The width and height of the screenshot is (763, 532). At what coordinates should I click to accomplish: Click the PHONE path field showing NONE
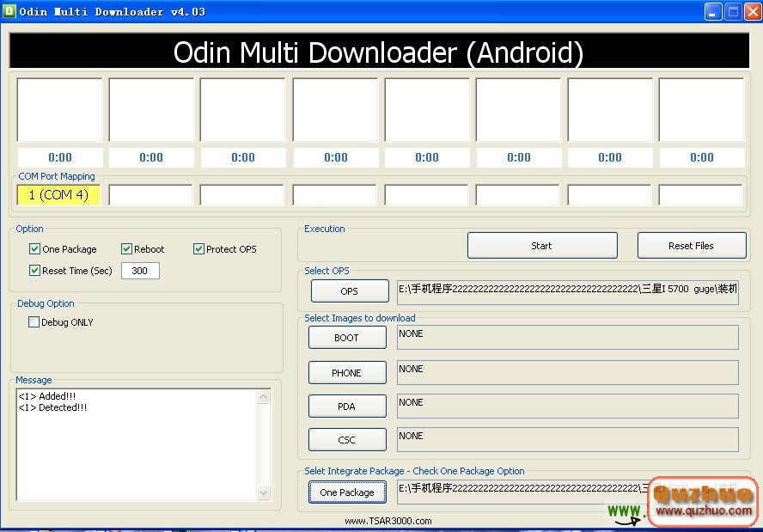coord(567,372)
